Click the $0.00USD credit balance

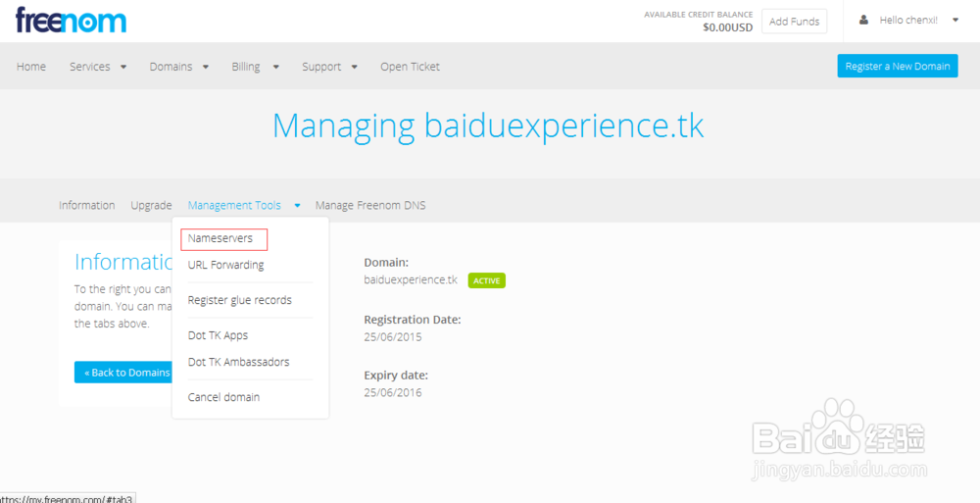(x=727, y=27)
